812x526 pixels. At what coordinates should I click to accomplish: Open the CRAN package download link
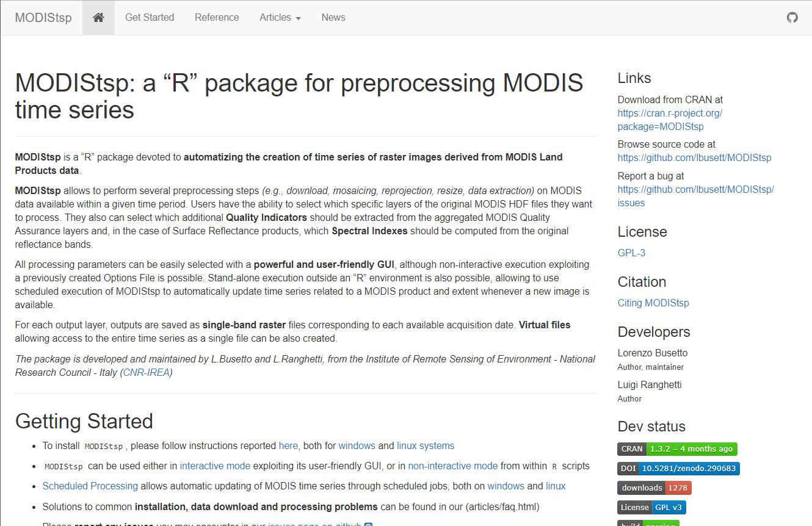tap(670, 120)
